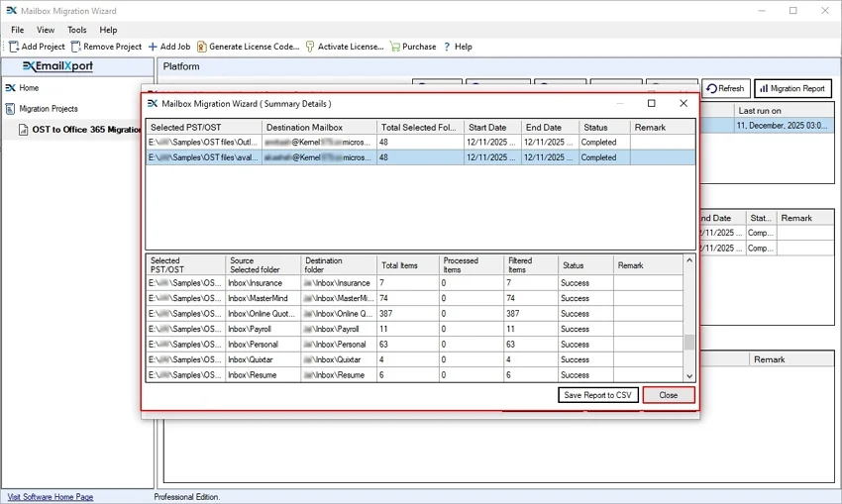Select the first job row with Outl... OST file
This screenshot has width=842, height=504.
click(420, 143)
